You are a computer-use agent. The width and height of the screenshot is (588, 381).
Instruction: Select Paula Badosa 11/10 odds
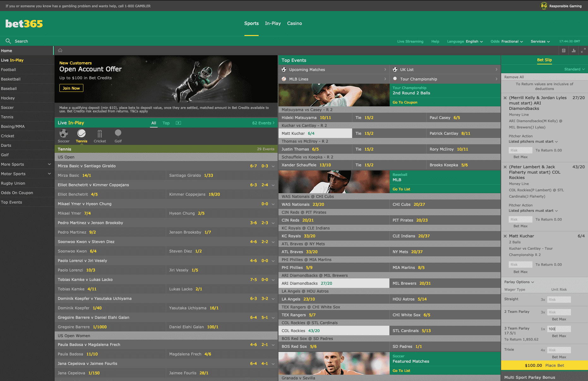pos(110,354)
